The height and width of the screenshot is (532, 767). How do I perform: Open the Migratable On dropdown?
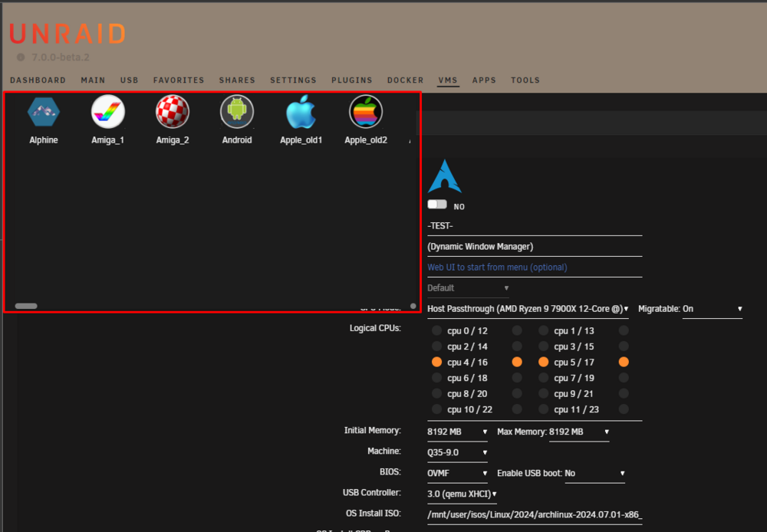tap(713, 309)
